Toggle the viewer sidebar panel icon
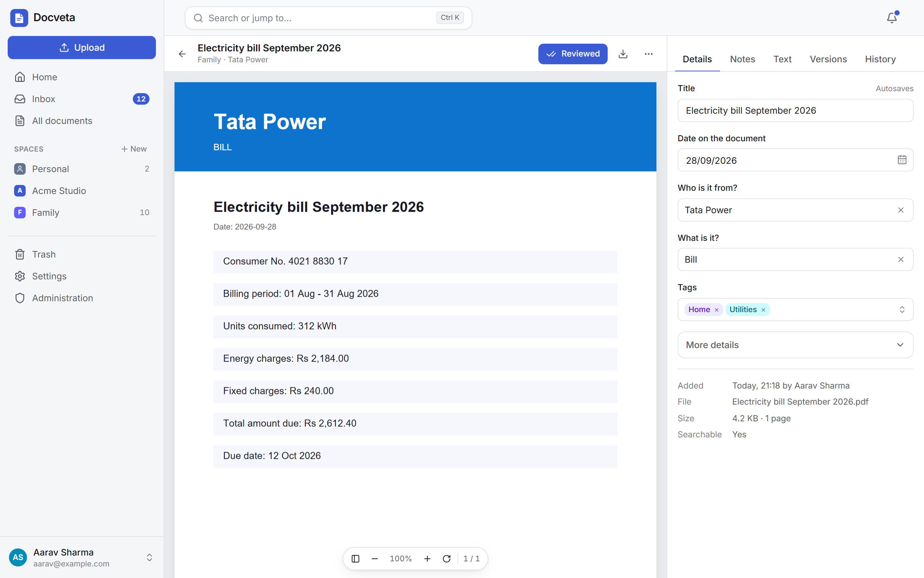Viewport: 924px width, 578px height. pyautogui.click(x=355, y=558)
